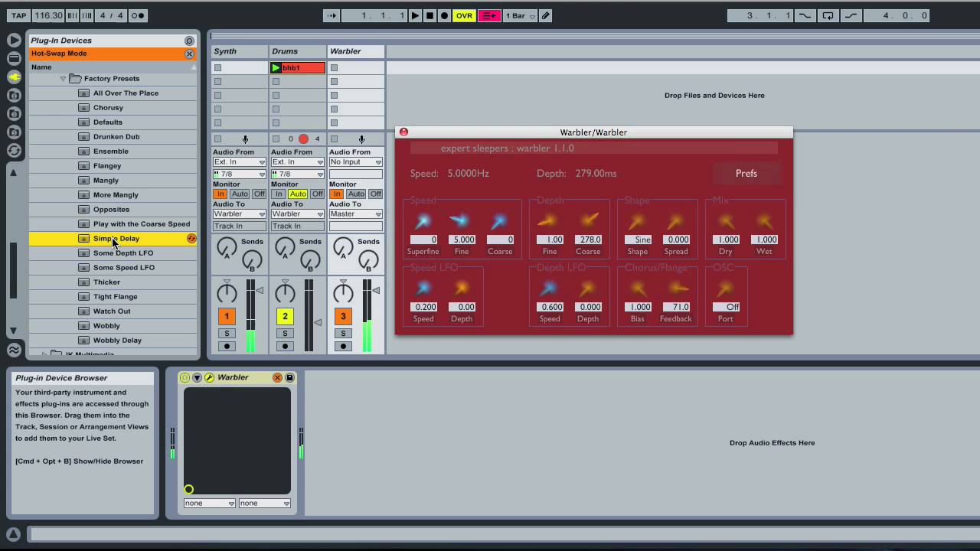Click the global Record button
Image resolution: width=980 pixels, height=551 pixels.
coord(444,15)
